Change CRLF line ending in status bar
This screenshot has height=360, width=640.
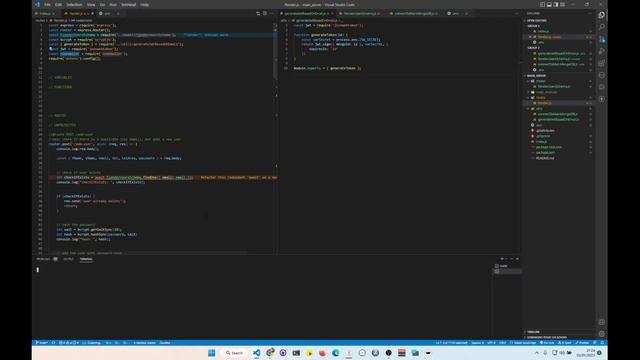(x=502, y=342)
